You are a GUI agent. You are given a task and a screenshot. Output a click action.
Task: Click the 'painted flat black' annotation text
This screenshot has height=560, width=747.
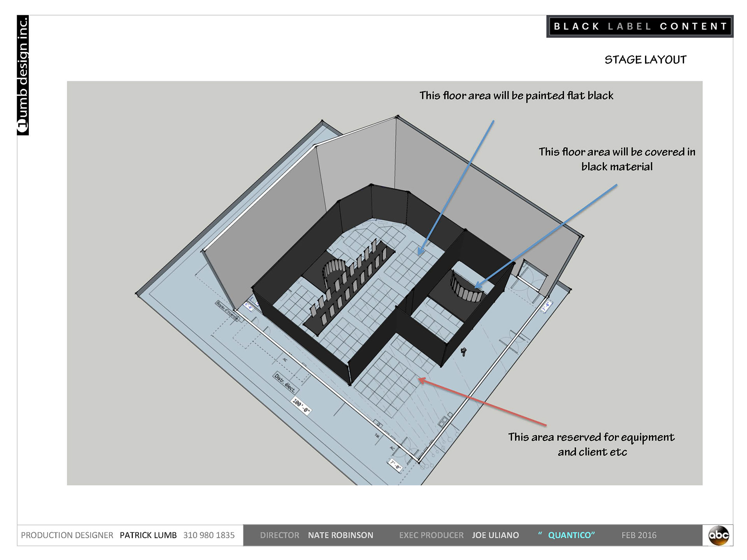click(x=516, y=96)
